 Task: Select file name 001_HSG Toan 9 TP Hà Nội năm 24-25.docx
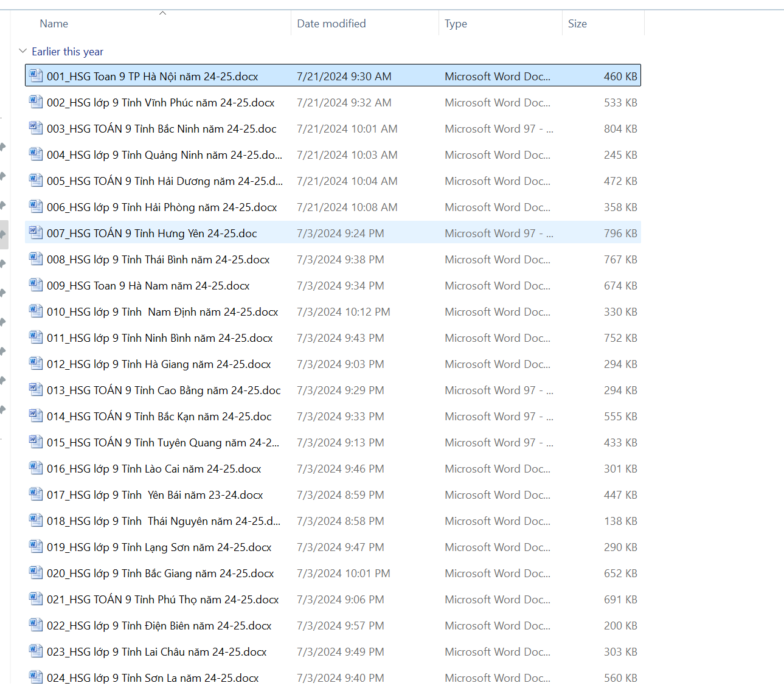point(153,77)
